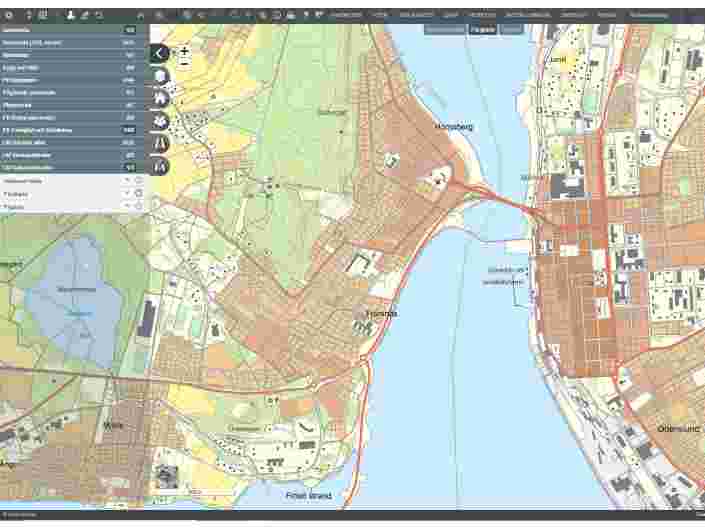705x528 pixels.
Task: Collapse the side panel with the arrow button
Action: click(x=160, y=53)
